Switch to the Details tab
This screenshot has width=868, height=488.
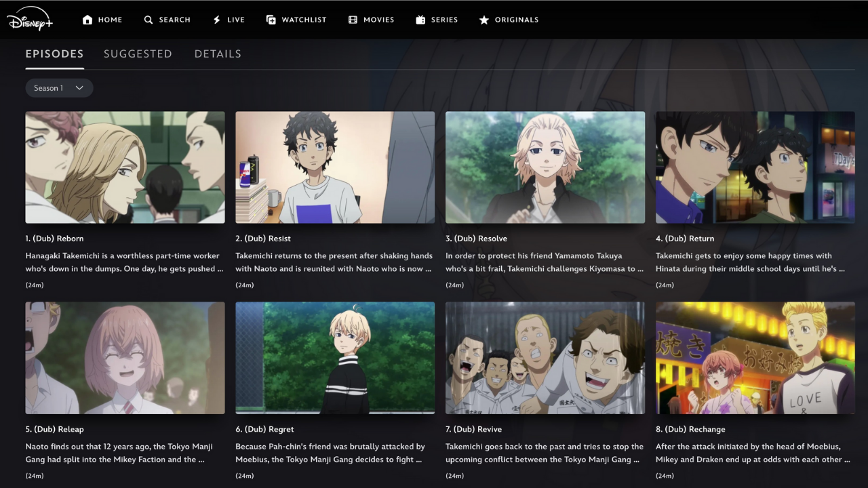click(x=218, y=54)
